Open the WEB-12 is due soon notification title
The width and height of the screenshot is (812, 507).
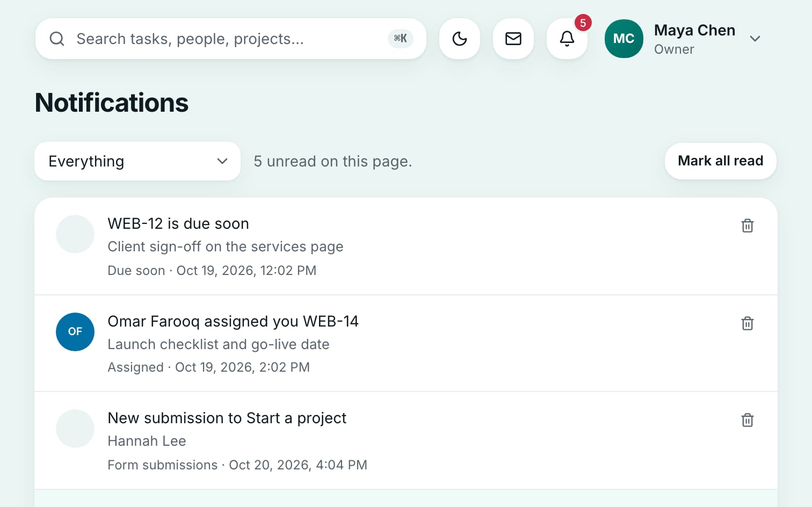(x=178, y=223)
